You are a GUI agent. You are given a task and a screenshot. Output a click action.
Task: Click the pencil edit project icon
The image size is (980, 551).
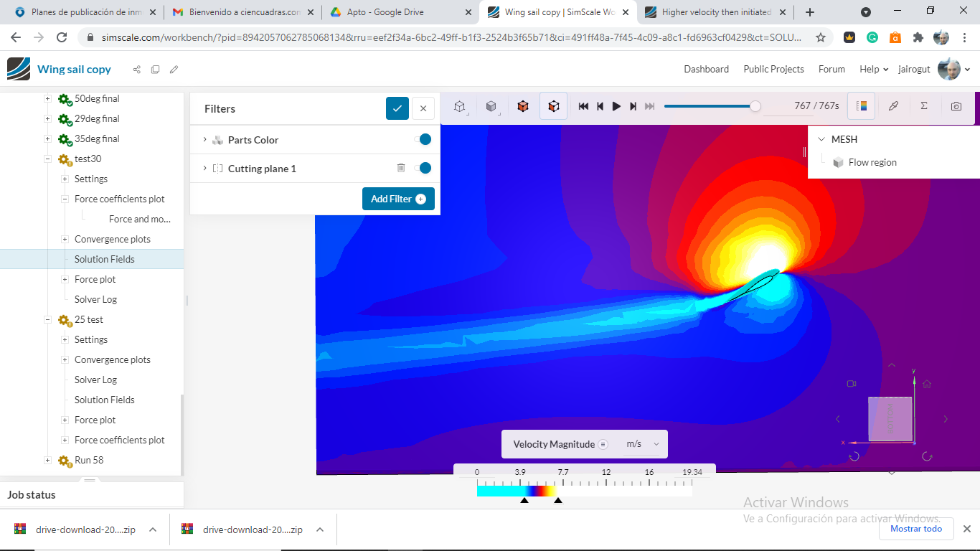[x=174, y=70]
